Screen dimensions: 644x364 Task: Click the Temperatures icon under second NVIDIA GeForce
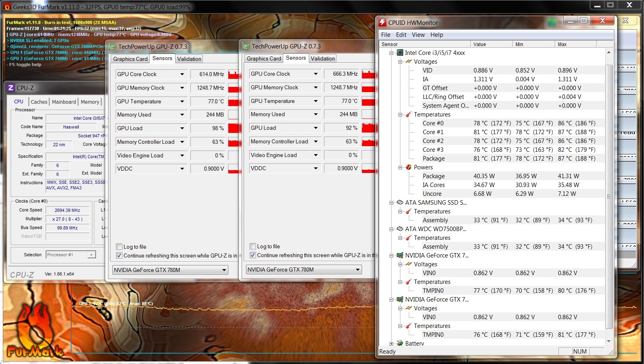408,326
